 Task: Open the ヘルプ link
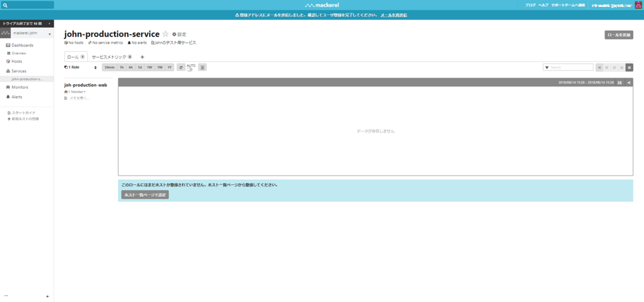click(543, 5)
